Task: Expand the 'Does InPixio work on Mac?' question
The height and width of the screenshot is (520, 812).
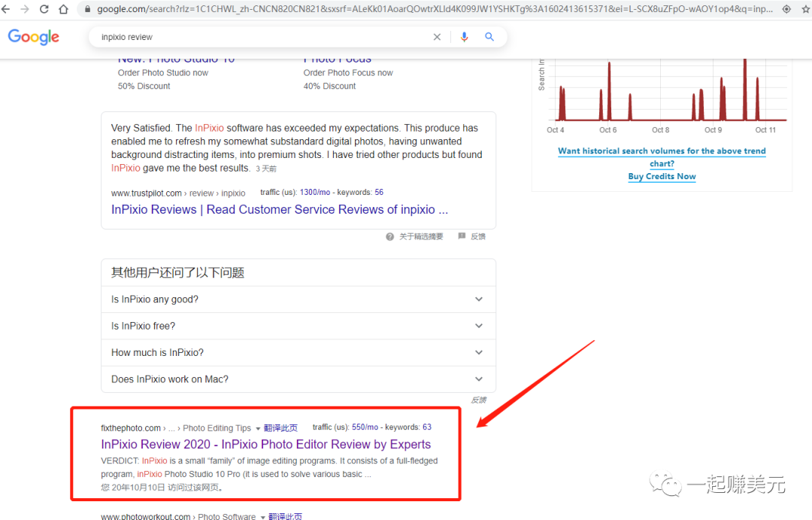Action: click(298, 379)
